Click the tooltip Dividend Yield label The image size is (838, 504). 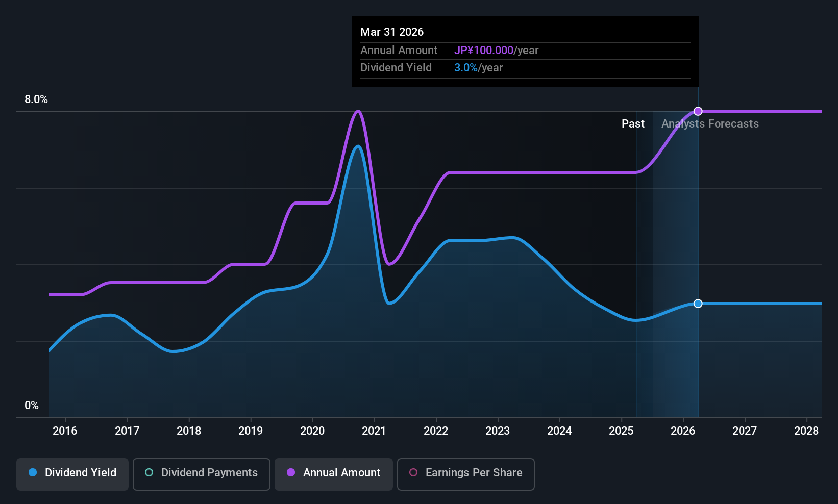(x=396, y=68)
